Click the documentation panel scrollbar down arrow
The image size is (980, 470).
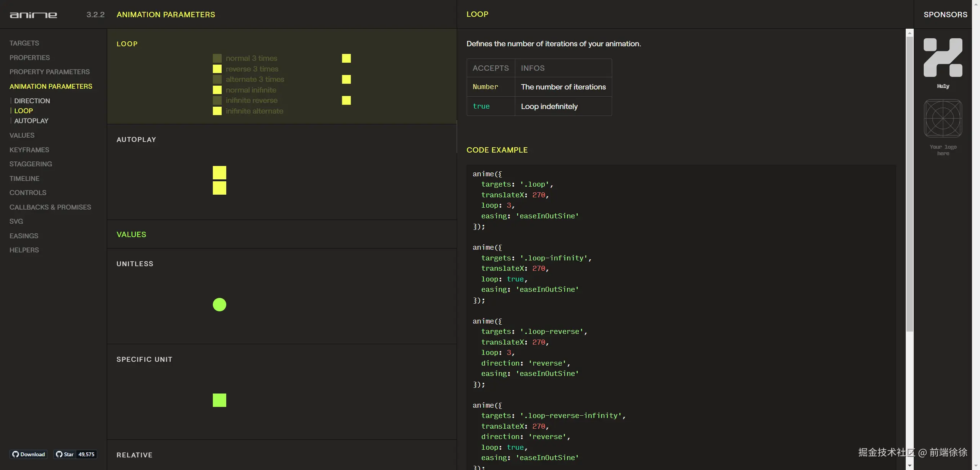tap(910, 466)
